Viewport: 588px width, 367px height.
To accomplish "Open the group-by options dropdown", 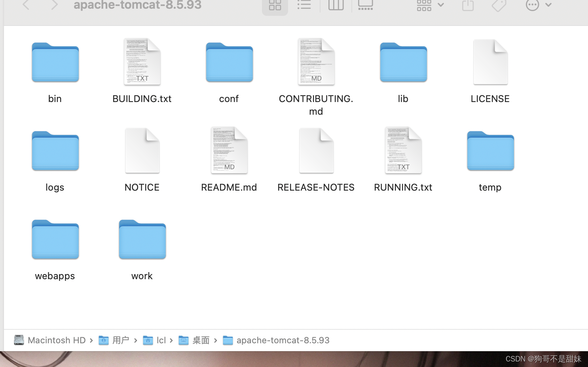I will (x=431, y=5).
